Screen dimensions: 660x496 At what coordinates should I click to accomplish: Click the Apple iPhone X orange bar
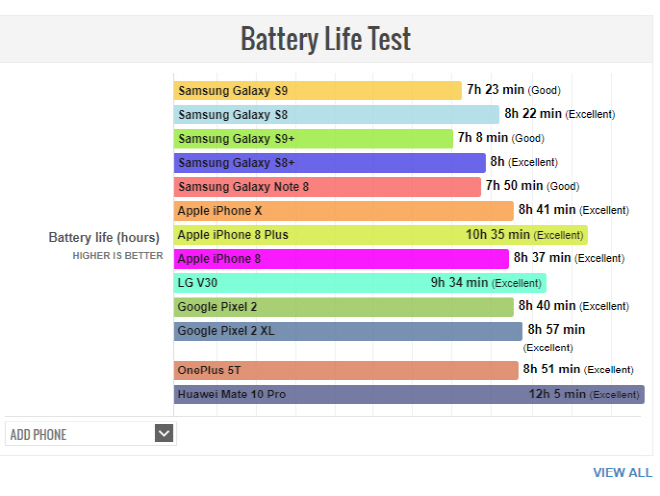point(343,211)
